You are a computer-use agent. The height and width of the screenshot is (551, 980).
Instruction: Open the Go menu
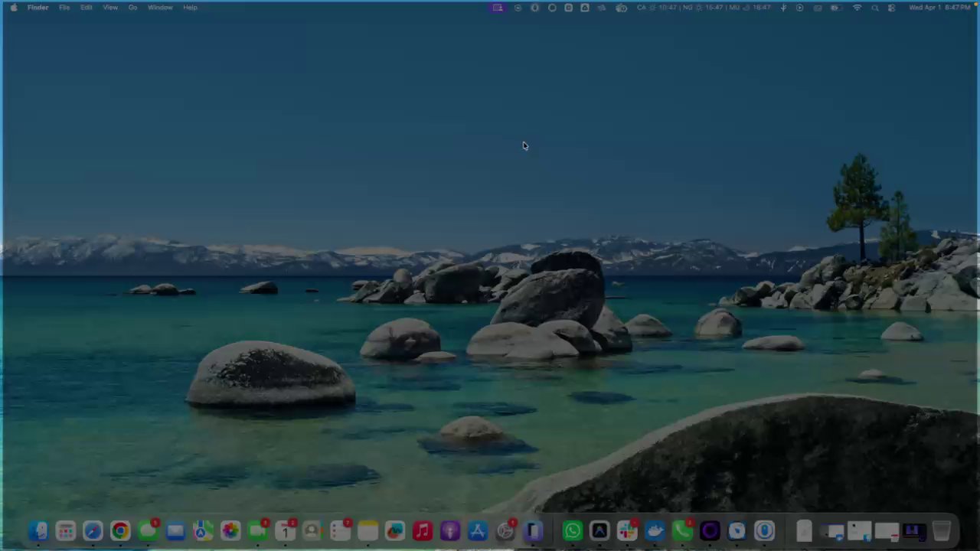[x=132, y=8]
